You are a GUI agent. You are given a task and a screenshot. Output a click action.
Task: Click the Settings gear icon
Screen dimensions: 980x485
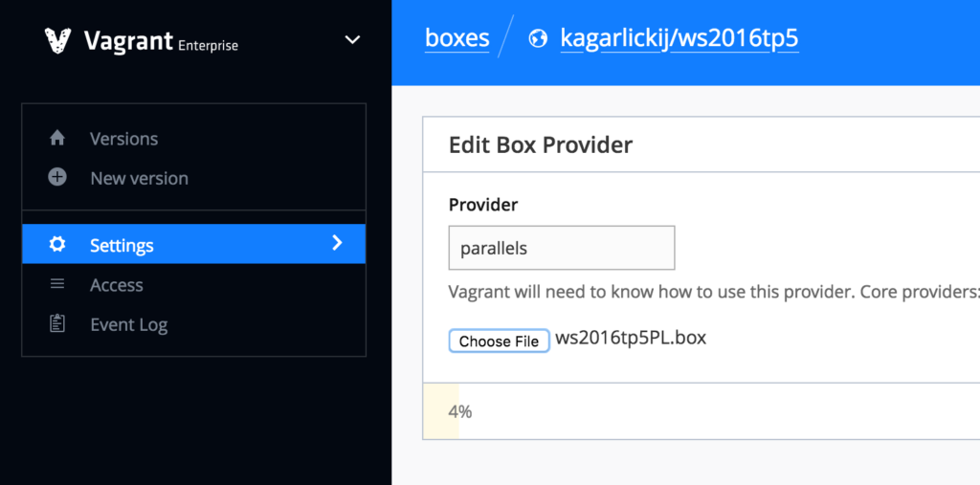pyautogui.click(x=57, y=245)
